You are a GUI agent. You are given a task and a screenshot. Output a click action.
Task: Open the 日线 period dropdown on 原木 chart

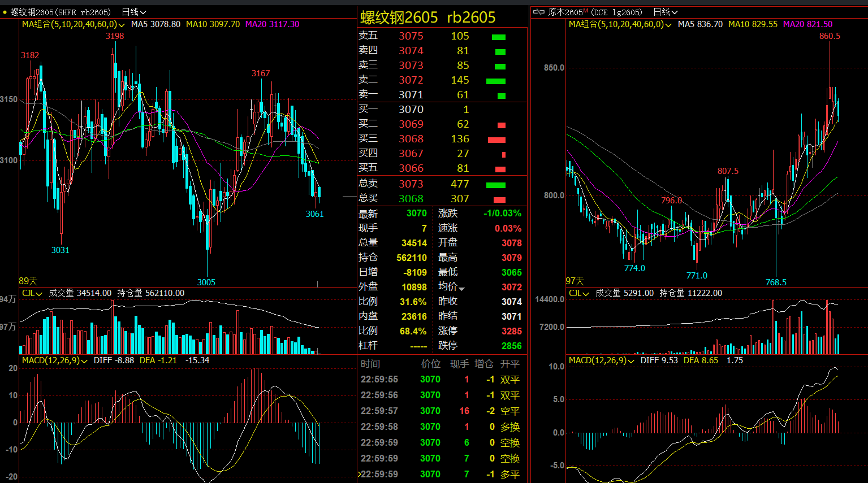tap(666, 12)
